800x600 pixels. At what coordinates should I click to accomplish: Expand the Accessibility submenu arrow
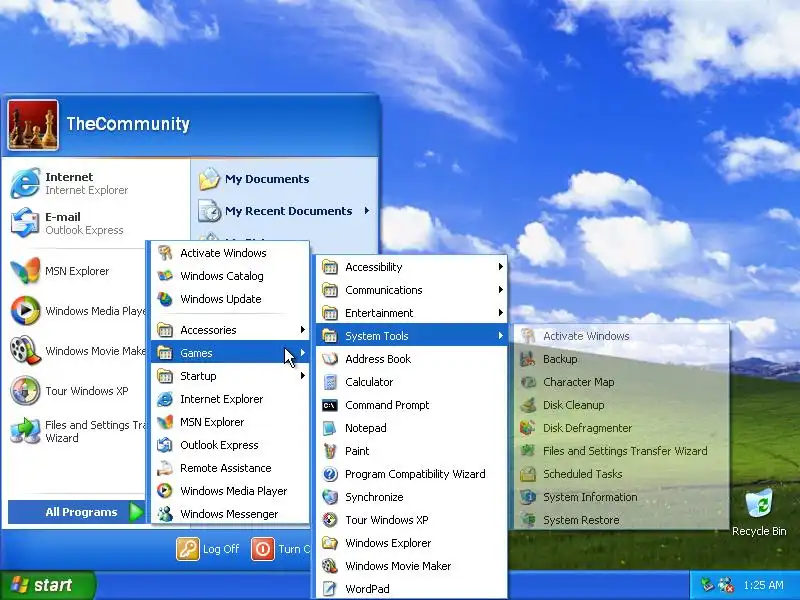click(x=501, y=267)
